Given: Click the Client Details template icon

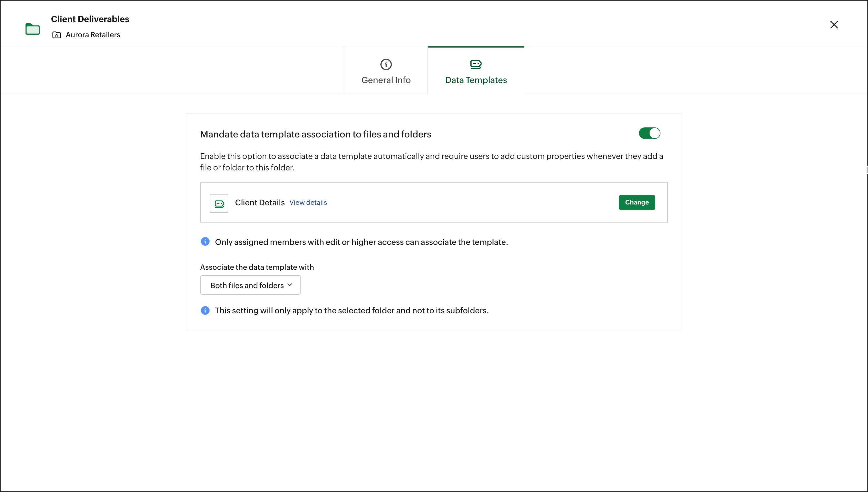Looking at the screenshot, I should (x=219, y=203).
